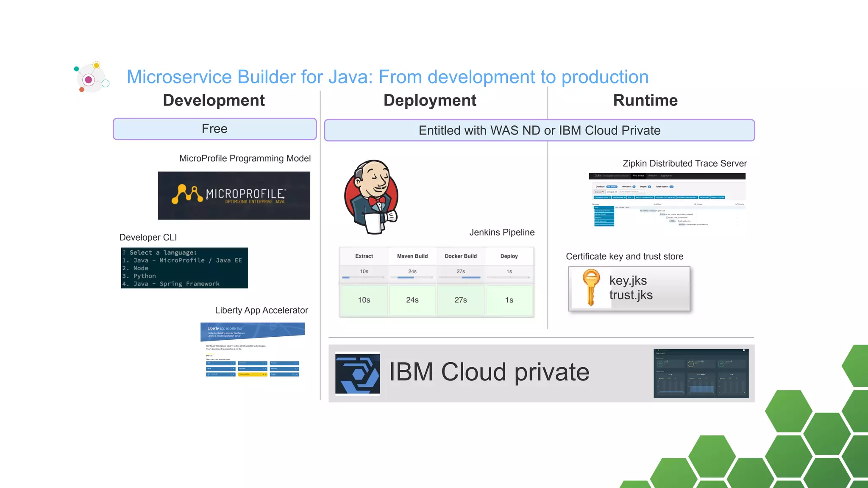Click the trust.jks text
This screenshot has height=488, width=868.
pyautogui.click(x=631, y=295)
